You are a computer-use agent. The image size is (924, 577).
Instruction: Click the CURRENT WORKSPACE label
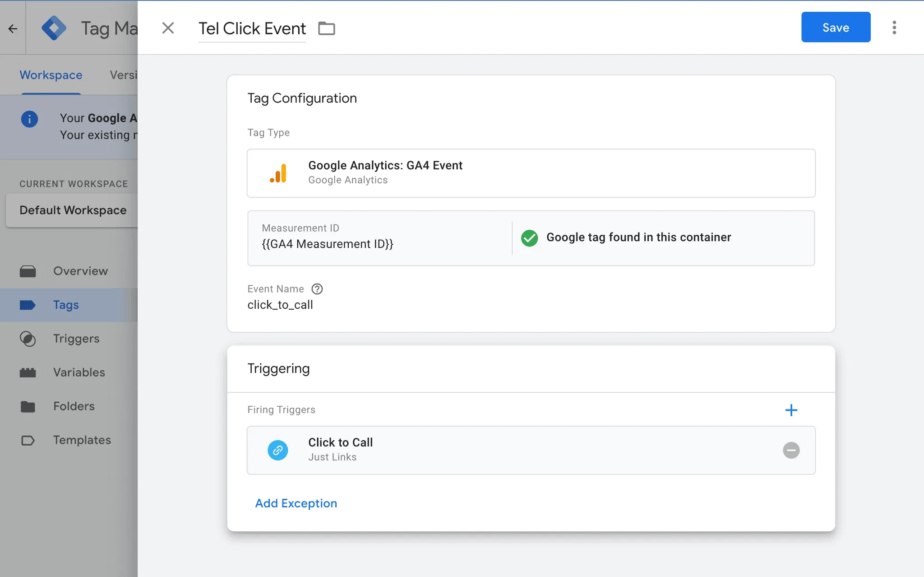pos(74,184)
